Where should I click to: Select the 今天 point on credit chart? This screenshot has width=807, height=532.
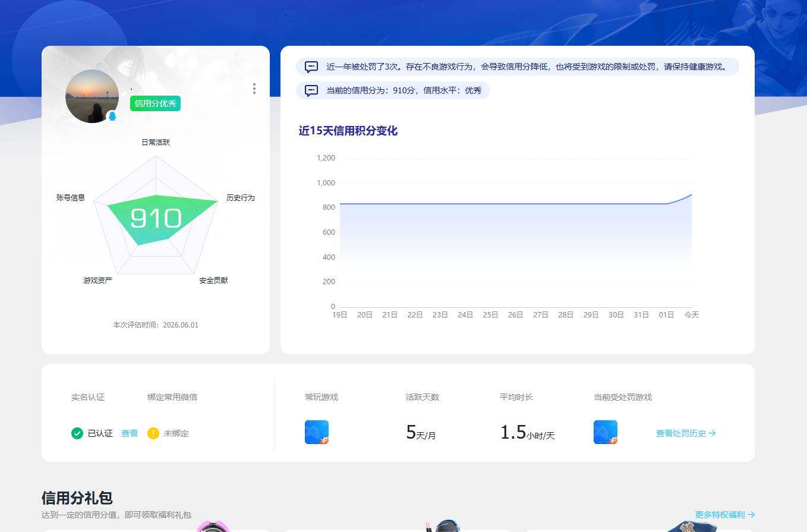pyautogui.click(x=692, y=195)
